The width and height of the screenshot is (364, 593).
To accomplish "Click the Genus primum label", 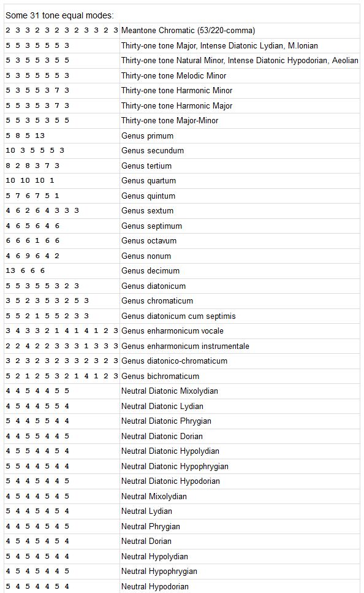I will (148, 136).
